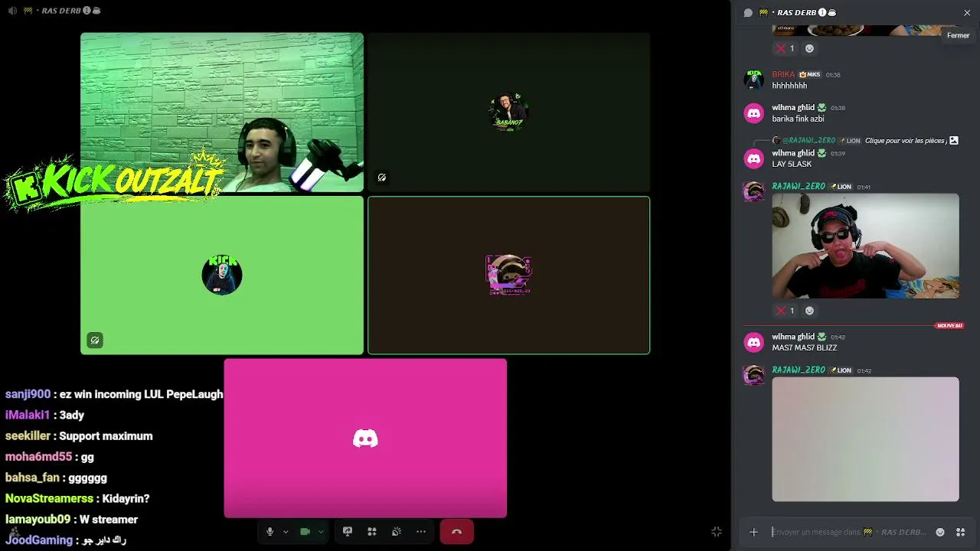
Task: Open apps launcher in message box
Action: [x=960, y=532]
